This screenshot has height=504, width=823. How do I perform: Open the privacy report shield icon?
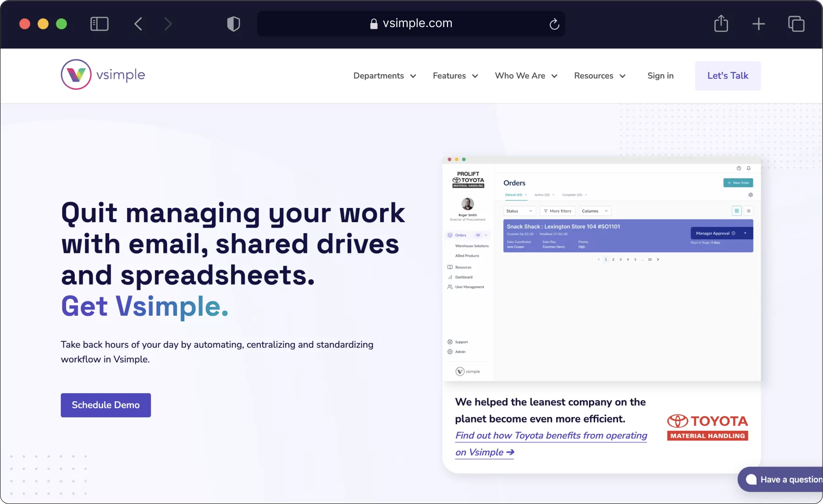point(233,24)
